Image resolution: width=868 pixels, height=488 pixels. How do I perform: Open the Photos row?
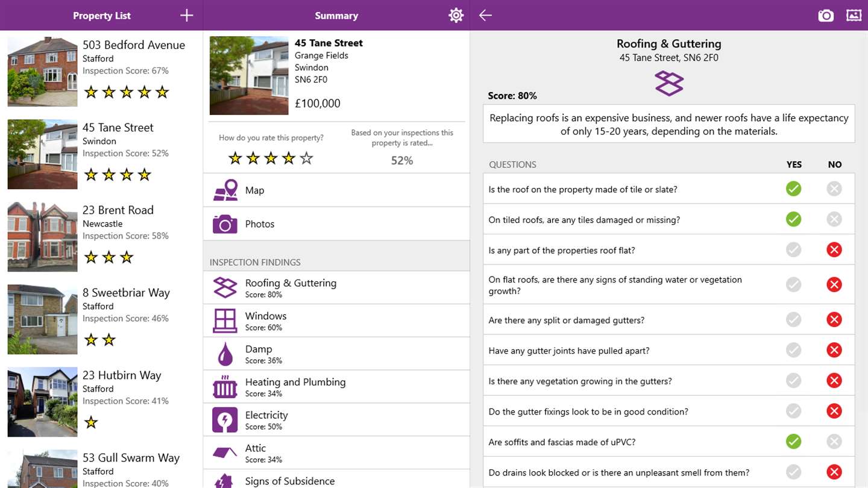click(336, 224)
